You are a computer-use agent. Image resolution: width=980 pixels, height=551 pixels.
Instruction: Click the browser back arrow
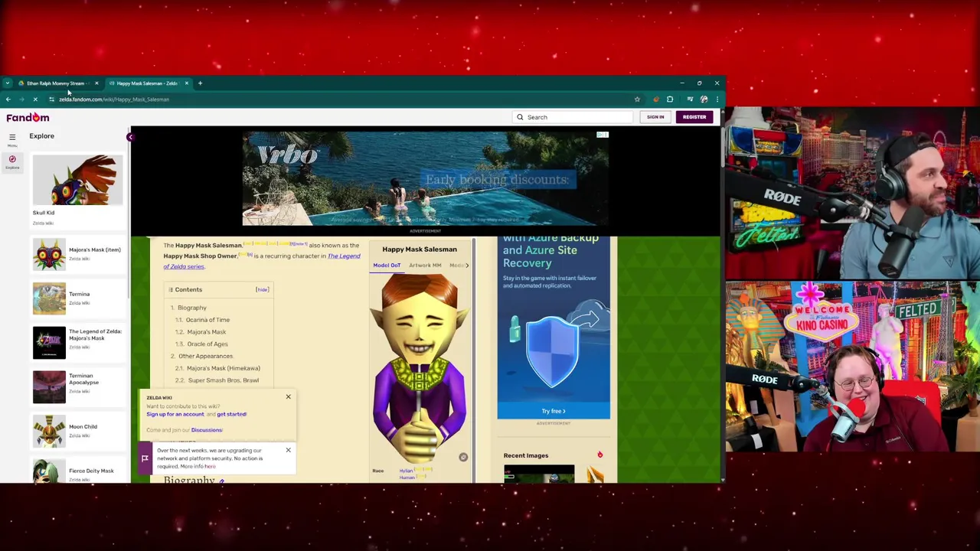click(8, 99)
